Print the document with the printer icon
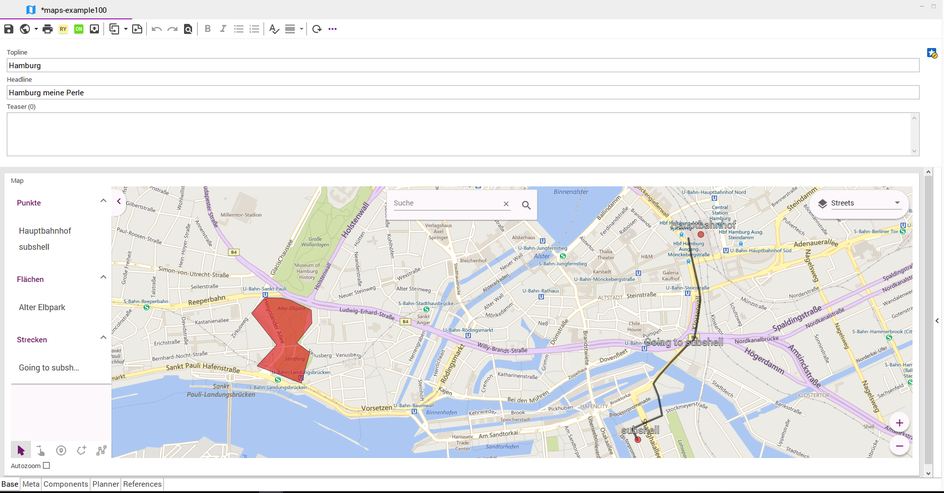The height and width of the screenshot is (493, 944). coord(48,29)
